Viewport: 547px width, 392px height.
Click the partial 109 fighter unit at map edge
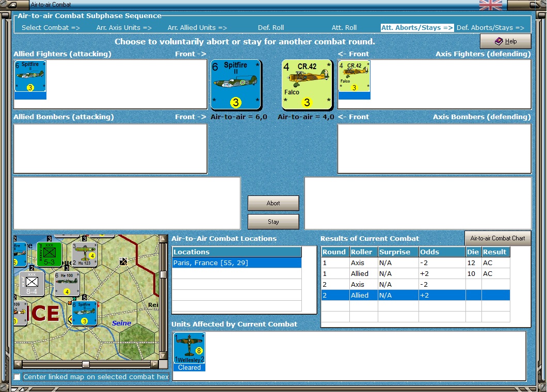(20, 313)
